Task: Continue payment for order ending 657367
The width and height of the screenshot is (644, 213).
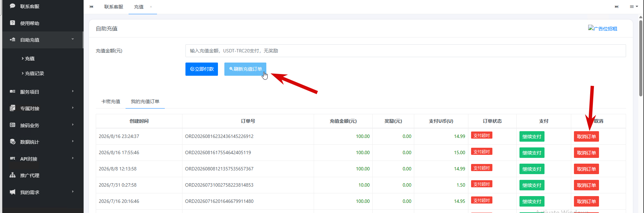Action: pyautogui.click(x=532, y=169)
